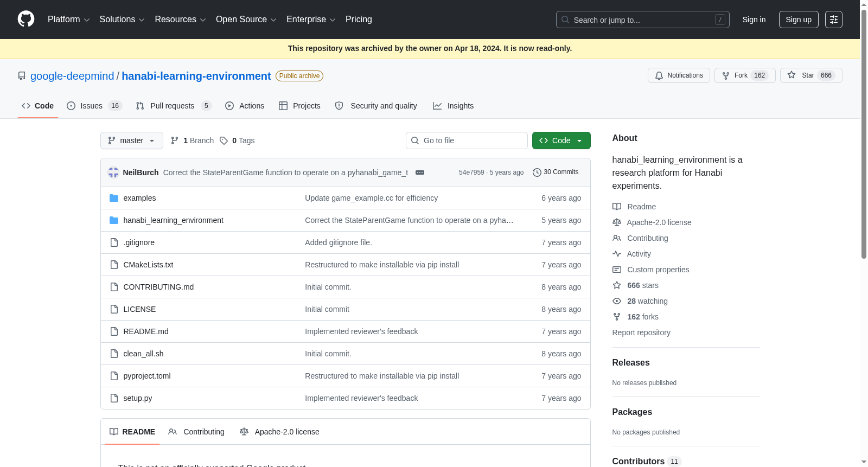Viewport: 868px width, 467px height.
Task: Click the Custom properties icon
Action: 617,270
